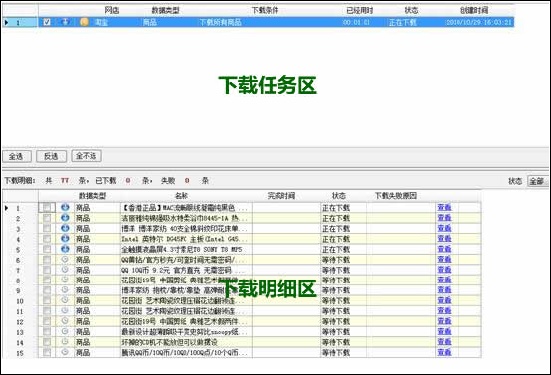The height and width of the screenshot is (375, 551).
Task: Uncheck the Taobao download task checkbox
Action: 46,22
